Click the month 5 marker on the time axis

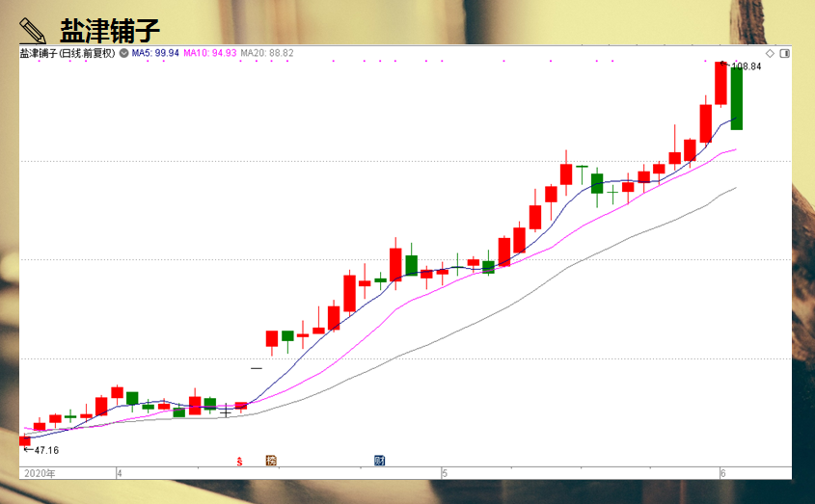point(445,473)
